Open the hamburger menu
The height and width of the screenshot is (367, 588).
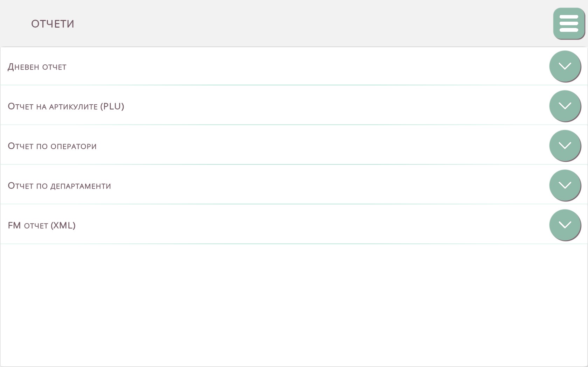point(569,23)
